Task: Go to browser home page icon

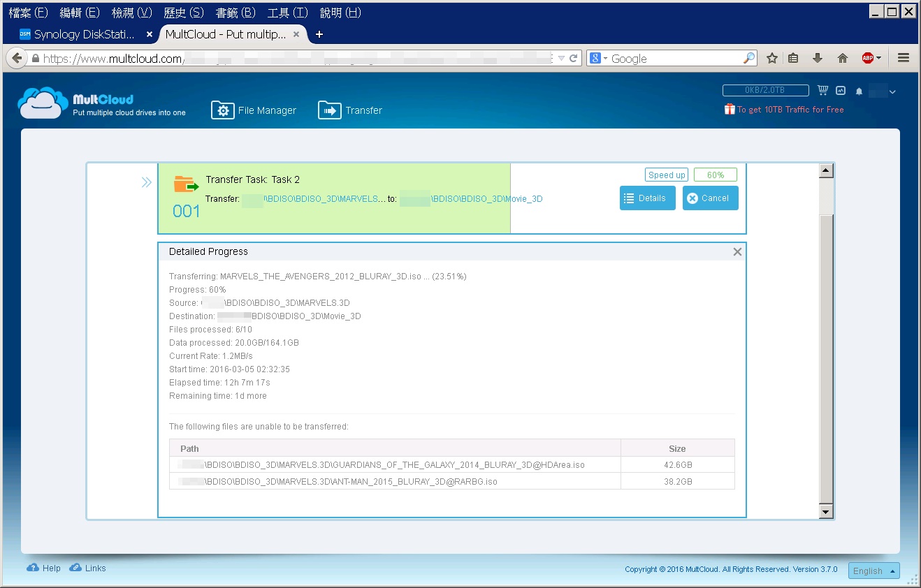Action: [842, 59]
